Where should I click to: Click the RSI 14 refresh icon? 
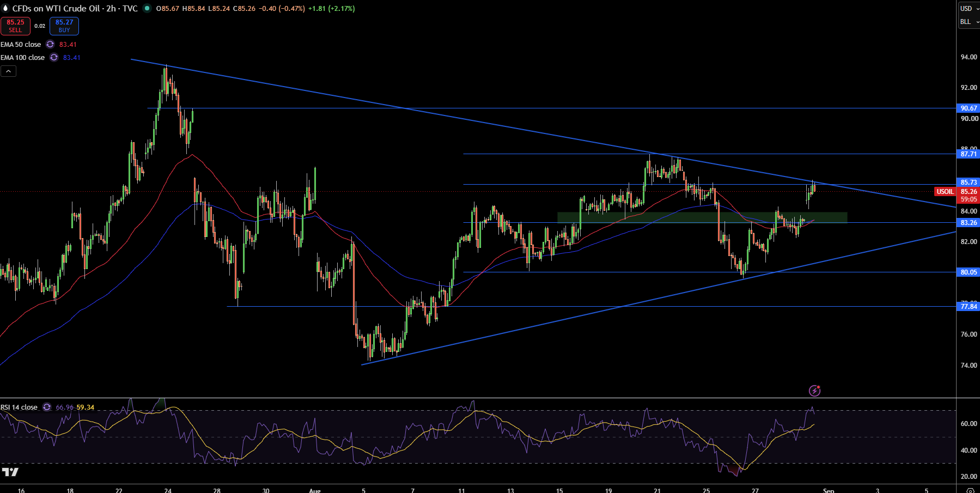pyautogui.click(x=47, y=407)
